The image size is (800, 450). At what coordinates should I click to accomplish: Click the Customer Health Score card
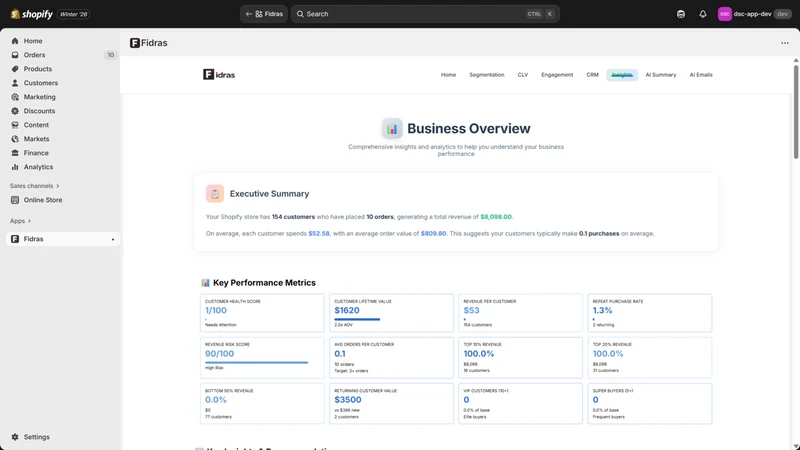(262, 313)
